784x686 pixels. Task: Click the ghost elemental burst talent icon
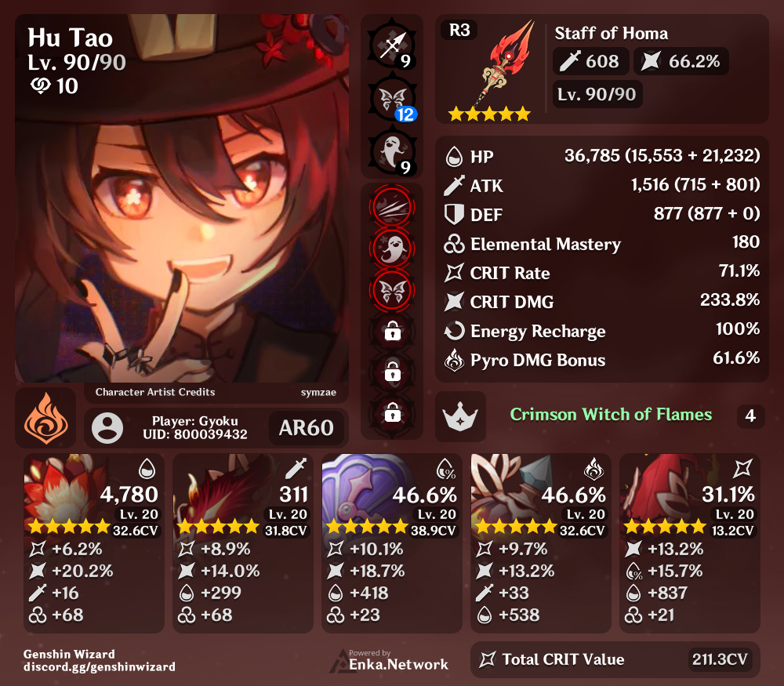click(392, 152)
